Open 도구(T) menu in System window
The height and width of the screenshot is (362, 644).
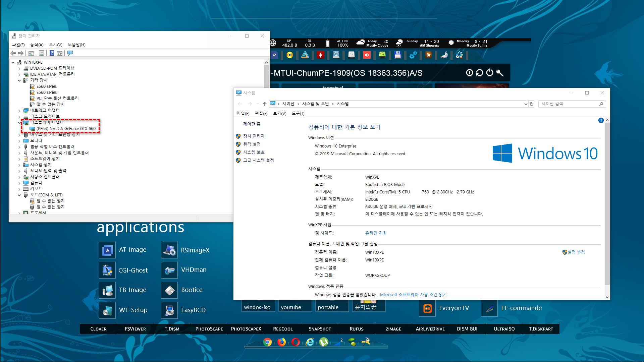coord(298,114)
